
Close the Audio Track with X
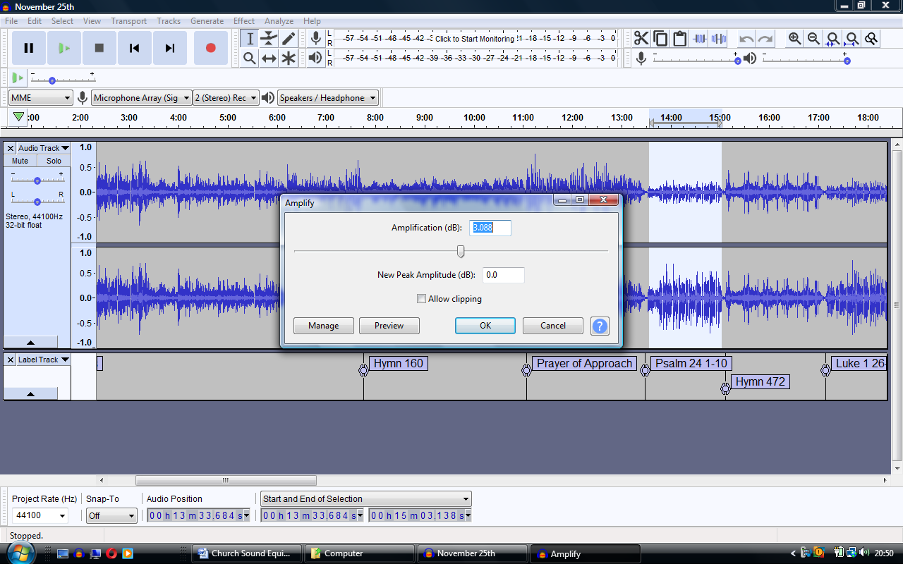point(10,148)
